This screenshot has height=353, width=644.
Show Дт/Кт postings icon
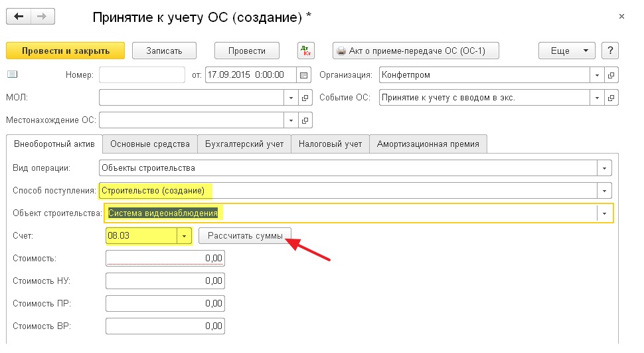305,51
